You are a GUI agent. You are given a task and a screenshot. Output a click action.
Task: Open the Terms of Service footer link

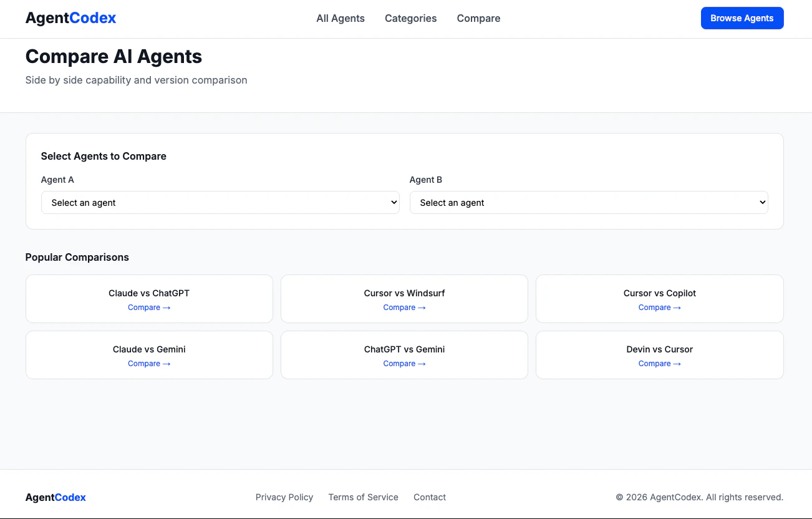point(364,497)
